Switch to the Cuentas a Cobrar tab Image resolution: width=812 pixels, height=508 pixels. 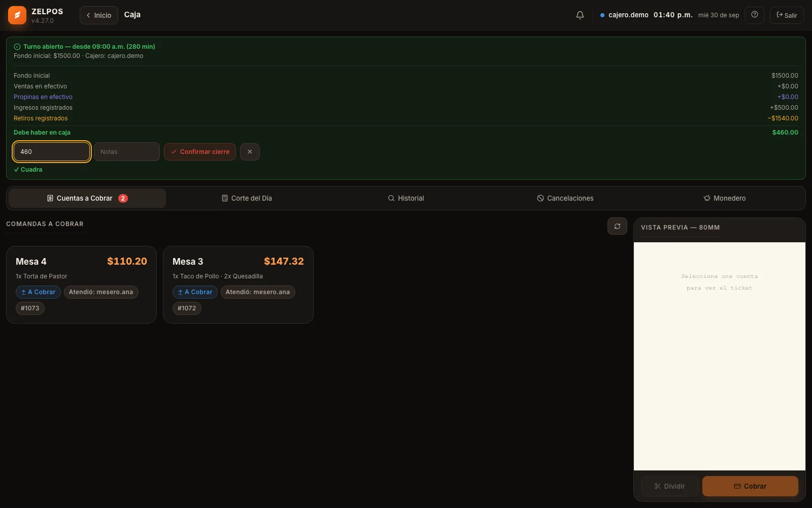click(87, 198)
